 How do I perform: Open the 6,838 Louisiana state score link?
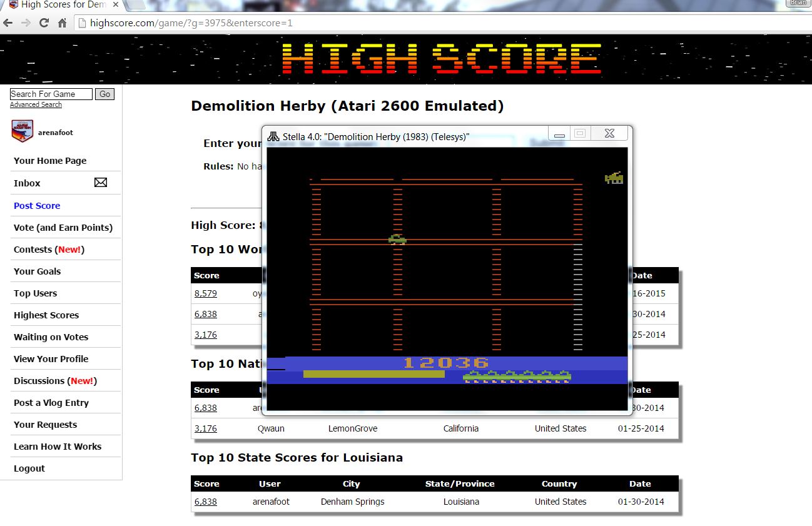(x=205, y=502)
